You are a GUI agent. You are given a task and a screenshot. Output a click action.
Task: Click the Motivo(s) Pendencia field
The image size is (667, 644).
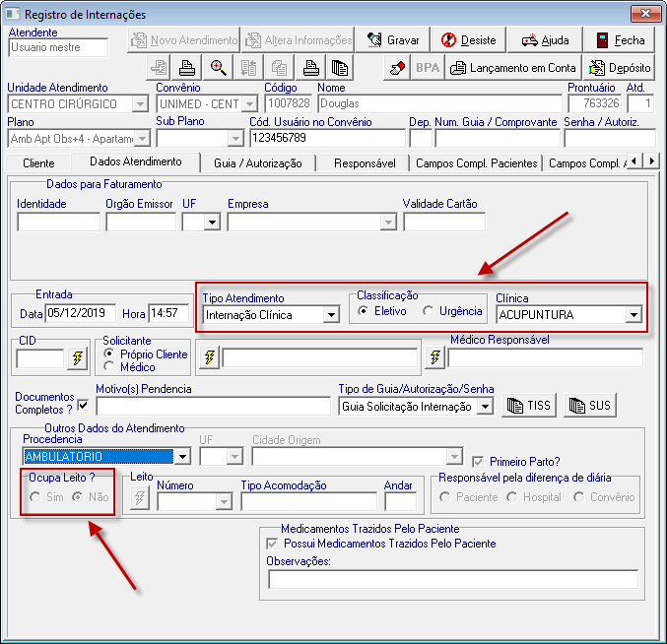[x=213, y=406]
